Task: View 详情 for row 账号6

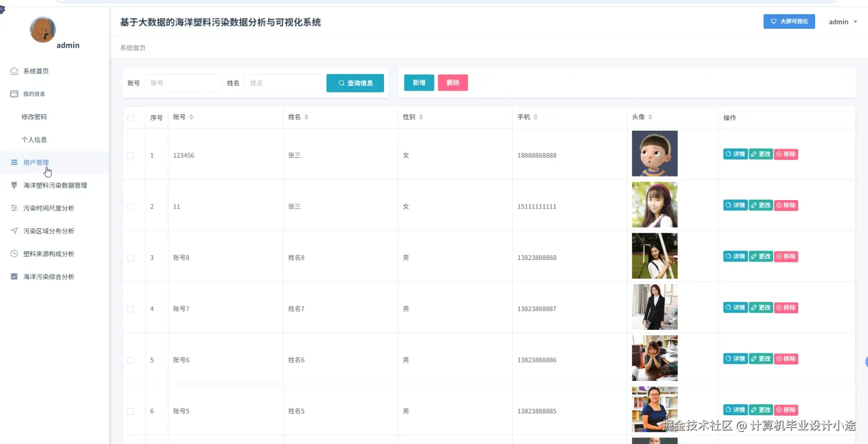Action: (735, 359)
